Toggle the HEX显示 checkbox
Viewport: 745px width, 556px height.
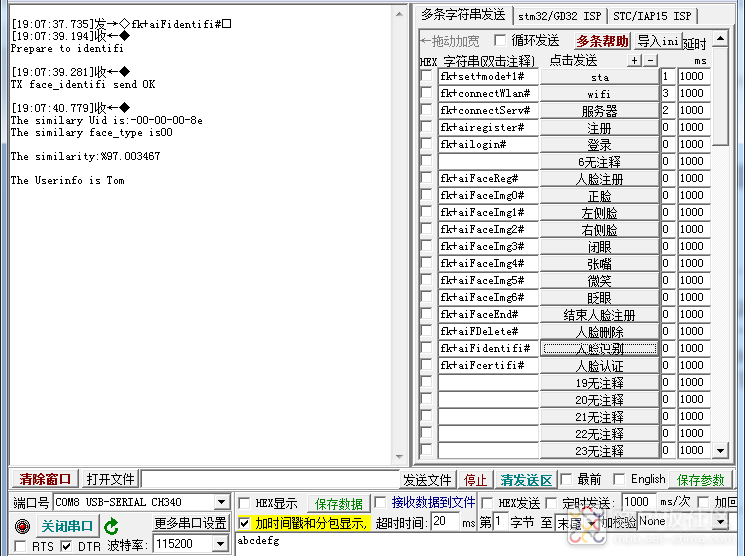coord(244,503)
